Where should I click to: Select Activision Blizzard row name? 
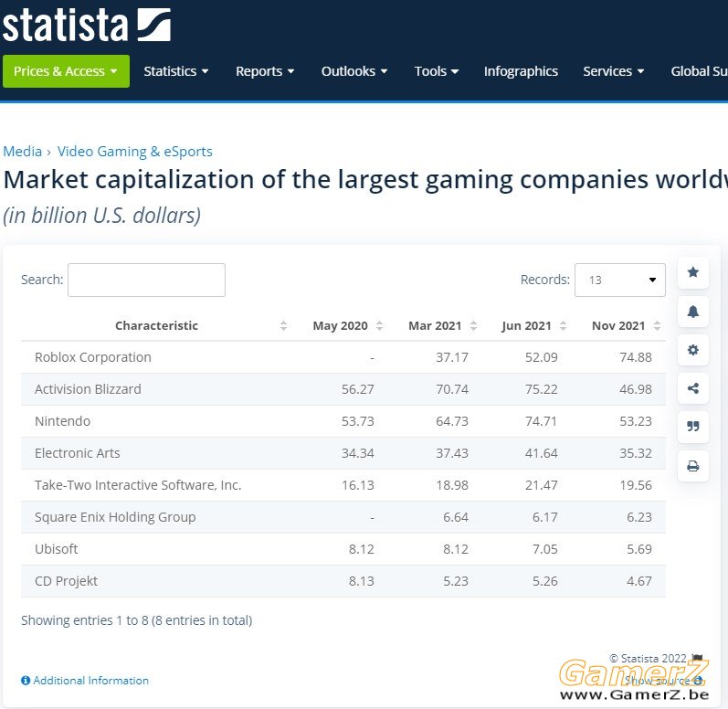coord(88,389)
